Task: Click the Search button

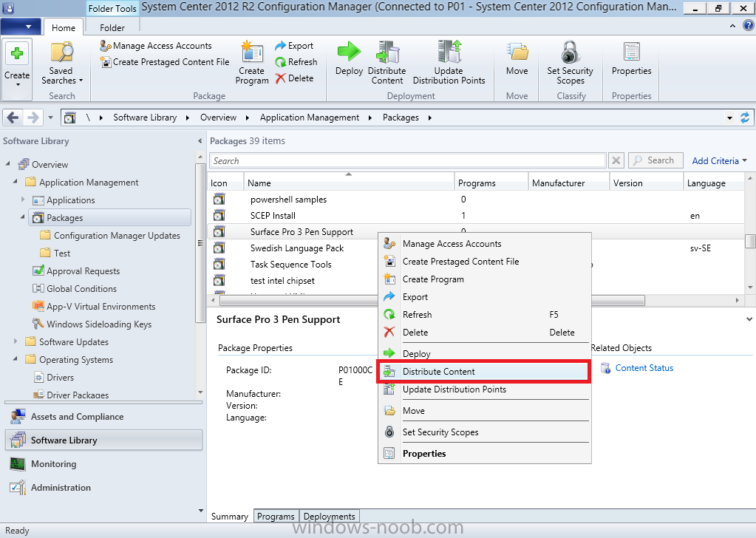Action: click(655, 160)
